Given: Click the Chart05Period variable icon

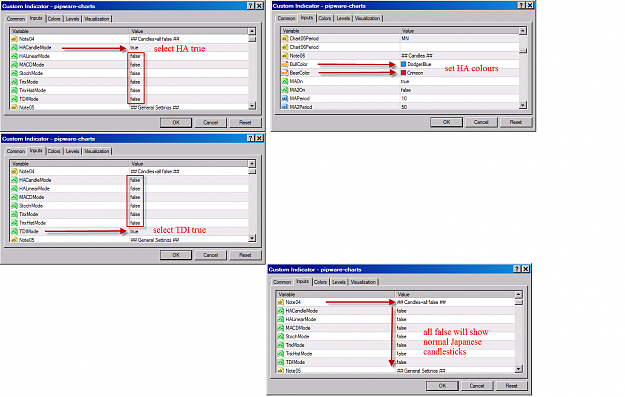Looking at the screenshot, I should tap(285, 39).
